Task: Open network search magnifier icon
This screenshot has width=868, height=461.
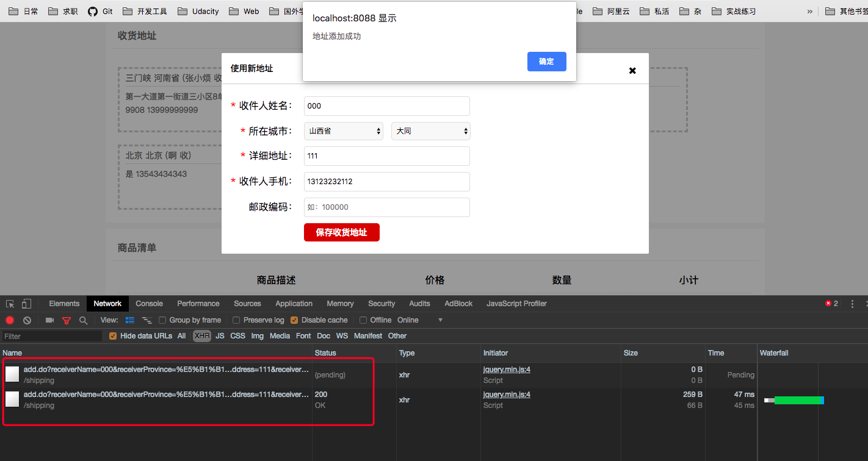Action: click(82, 320)
